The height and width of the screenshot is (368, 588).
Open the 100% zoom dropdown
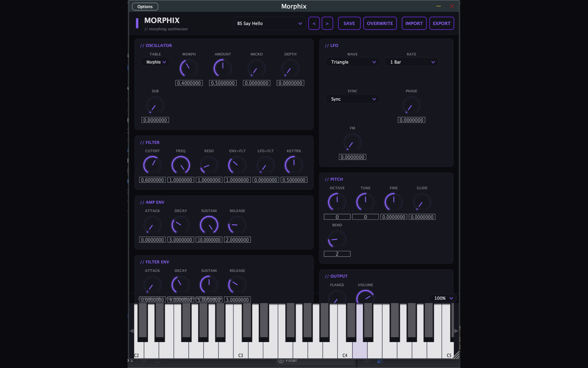442,298
